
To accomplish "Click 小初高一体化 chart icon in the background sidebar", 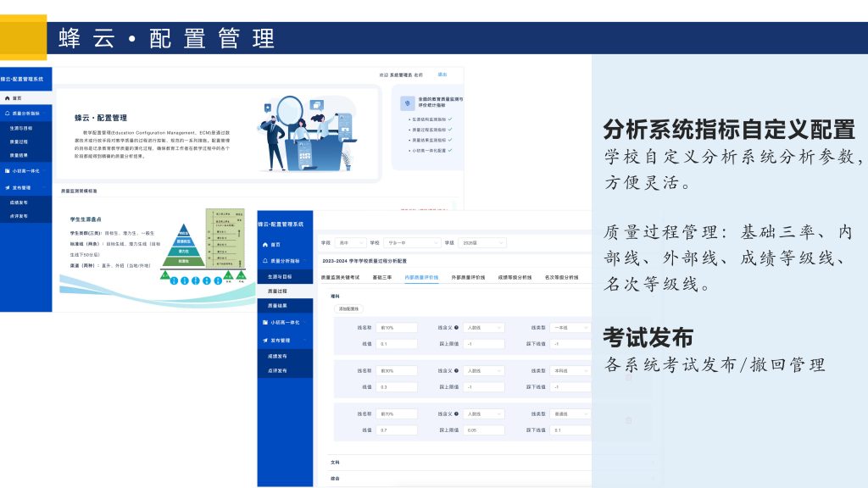I will click(x=7, y=171).
